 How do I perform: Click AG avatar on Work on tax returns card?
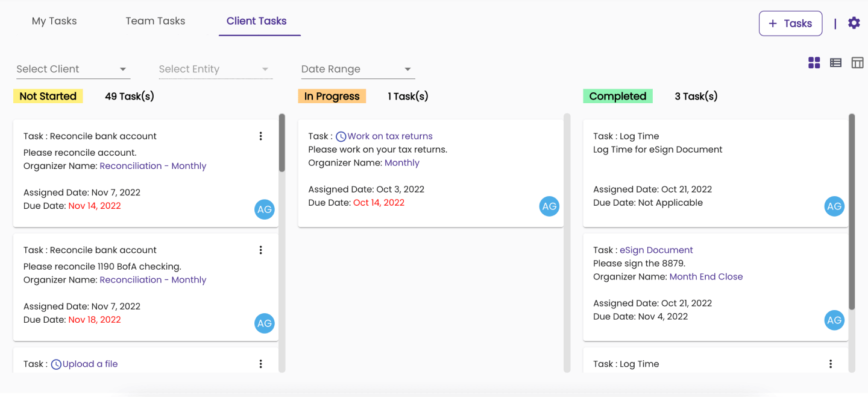(x=549, y=206)
